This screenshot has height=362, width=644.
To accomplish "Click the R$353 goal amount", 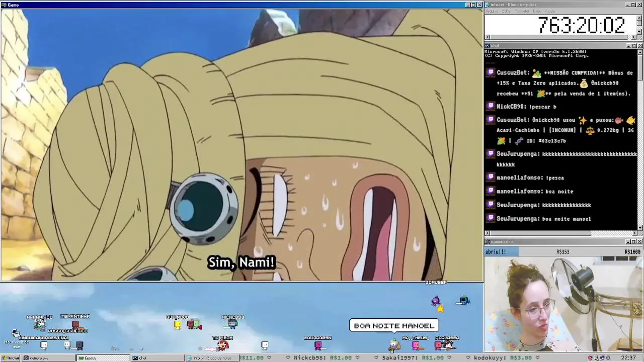I will (562, 252).
